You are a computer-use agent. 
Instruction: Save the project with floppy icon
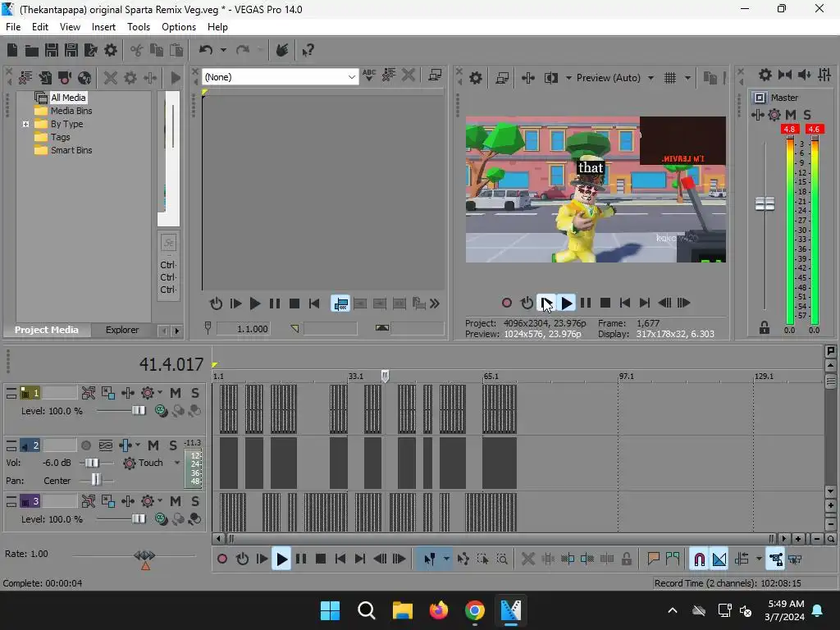click(x=52, y=50)
